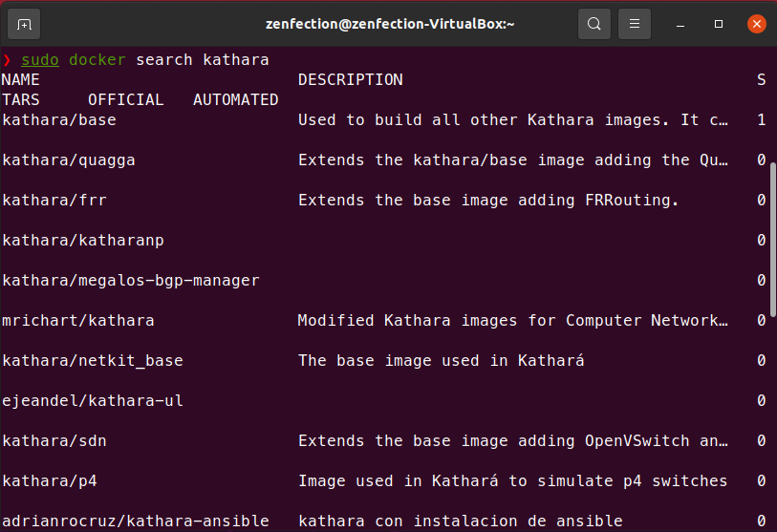The image size is (777, 532).
Task: Click the star count 1 for kathara/base
Action: tap(762, 120)
